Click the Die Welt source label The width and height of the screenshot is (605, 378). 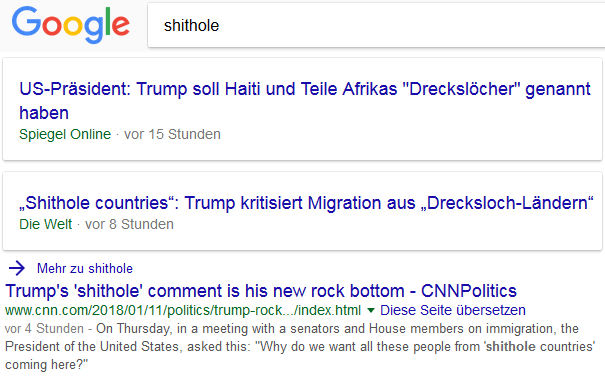point(46,224)
